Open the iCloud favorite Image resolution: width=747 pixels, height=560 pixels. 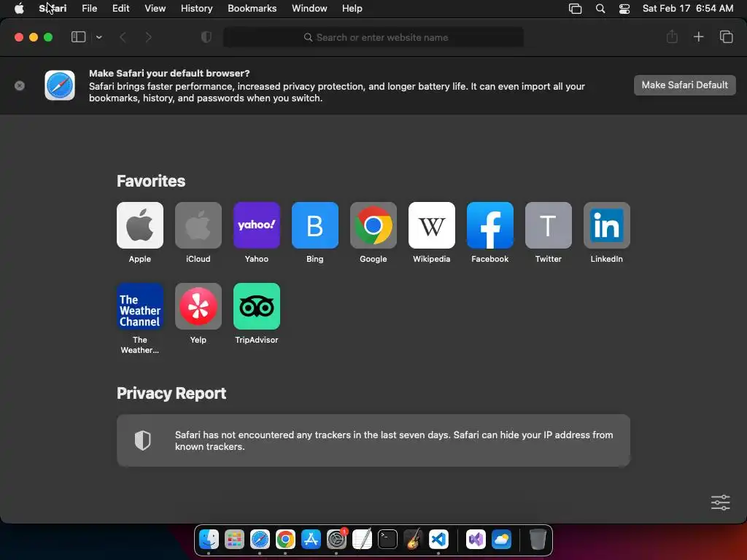198,225
